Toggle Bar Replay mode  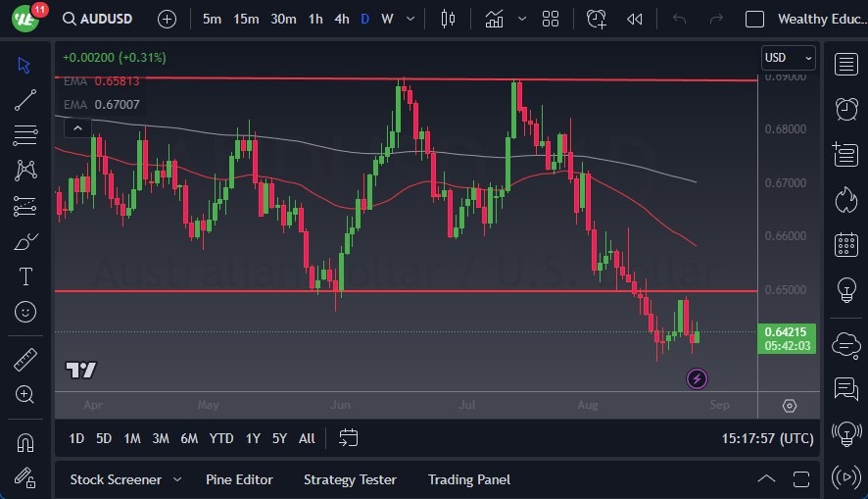click(x=635, y=19)
